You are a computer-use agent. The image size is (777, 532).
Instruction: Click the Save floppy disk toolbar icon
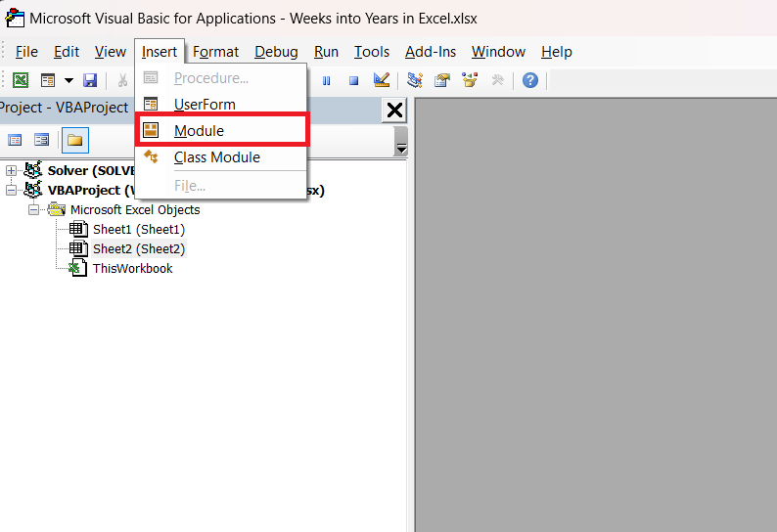90,80
